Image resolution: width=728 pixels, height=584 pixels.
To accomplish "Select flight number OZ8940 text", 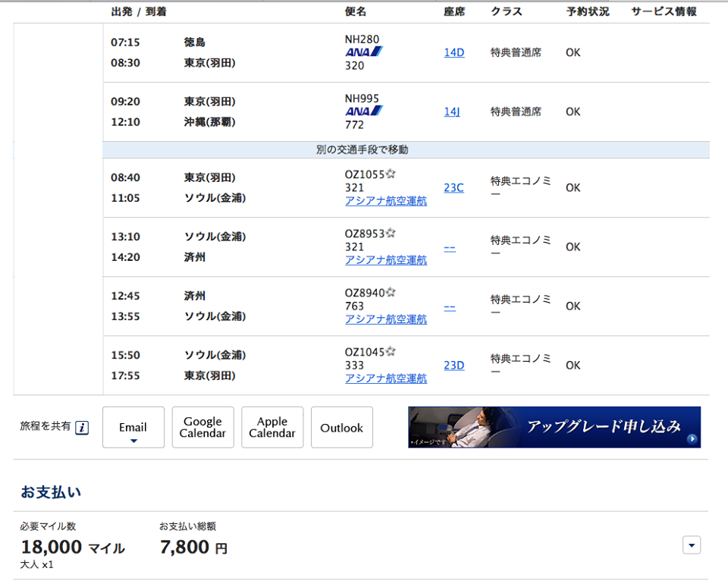I will [365, 293].
